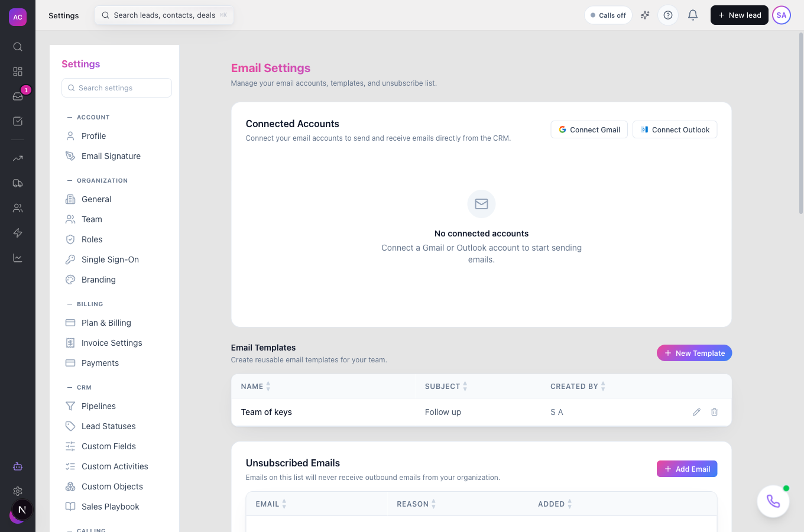Sort templates by Created By column

coord(578,387)
